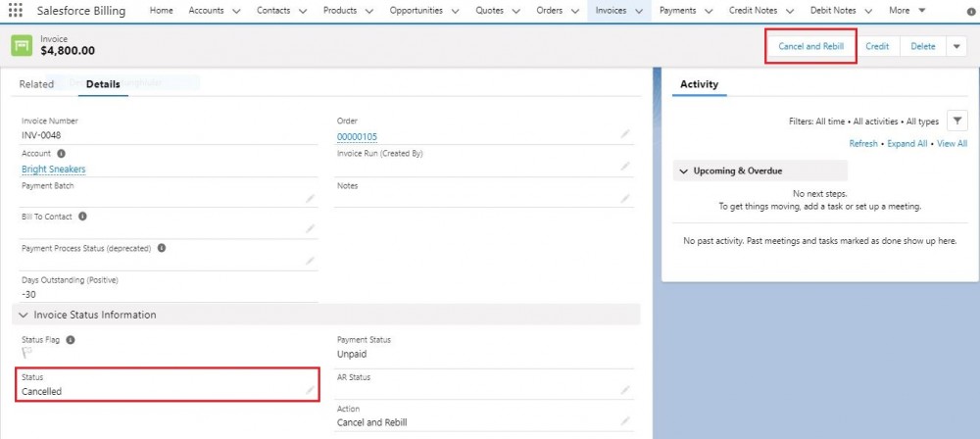Open the Payments tab dropdown chevron

click(709, 11)
